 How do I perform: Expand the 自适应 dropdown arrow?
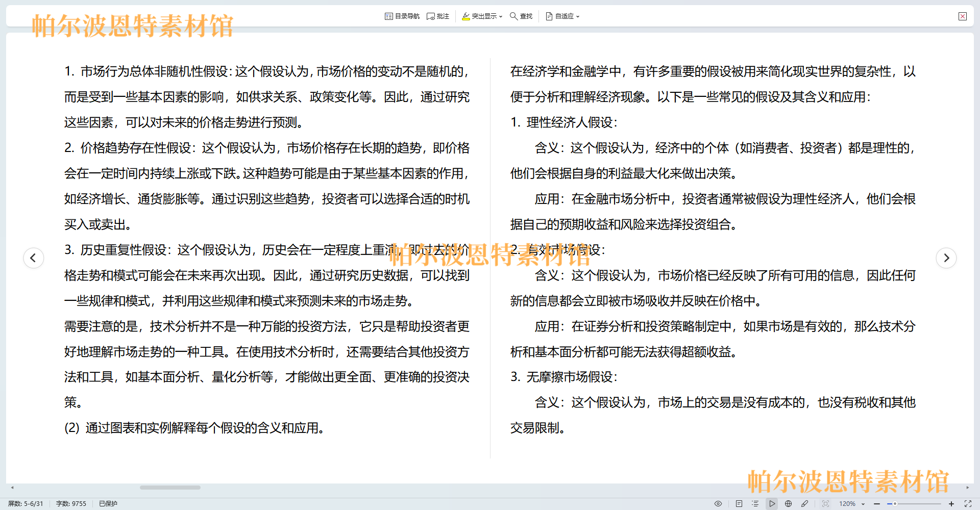click(x=578, y=16)
